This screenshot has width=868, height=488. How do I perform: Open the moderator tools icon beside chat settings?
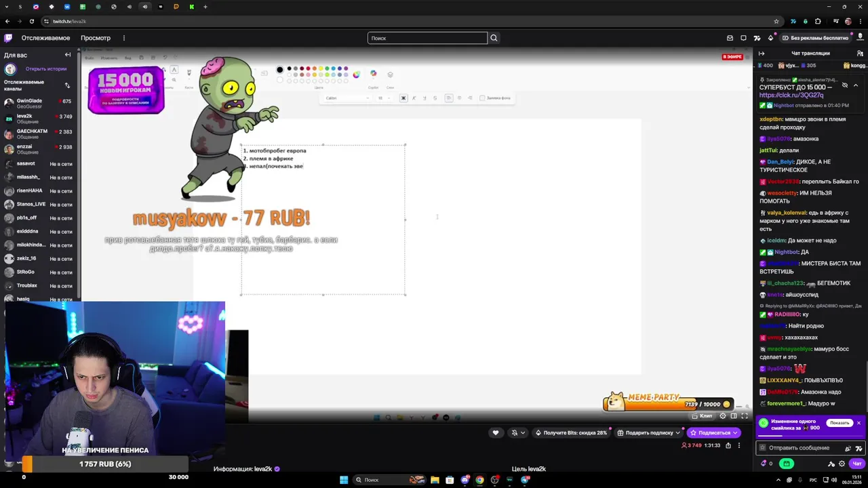click(x=831, y=464)
